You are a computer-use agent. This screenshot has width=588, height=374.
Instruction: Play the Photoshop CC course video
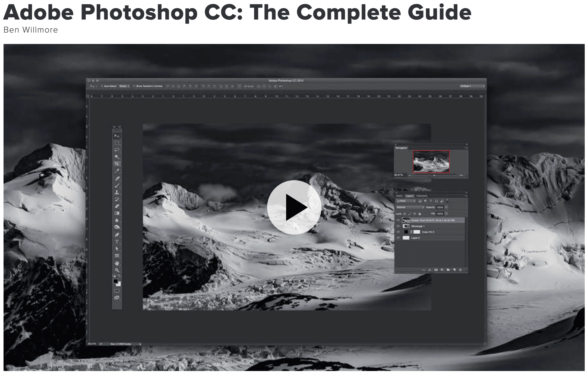point(294,207)
